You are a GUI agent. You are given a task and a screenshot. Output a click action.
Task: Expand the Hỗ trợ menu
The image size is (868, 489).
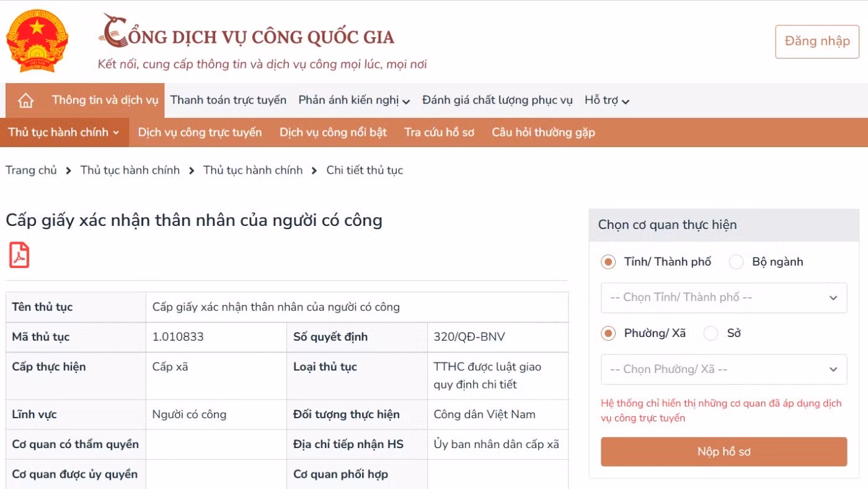[607, 101]
